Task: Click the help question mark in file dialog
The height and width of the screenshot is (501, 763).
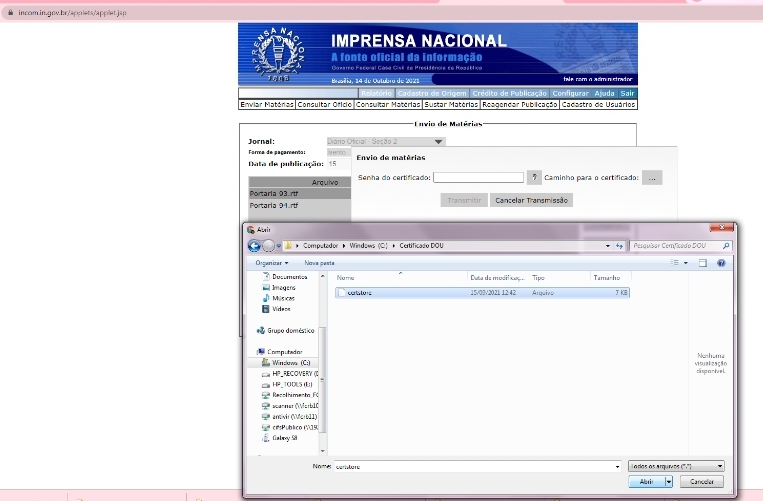Action: 721,262
